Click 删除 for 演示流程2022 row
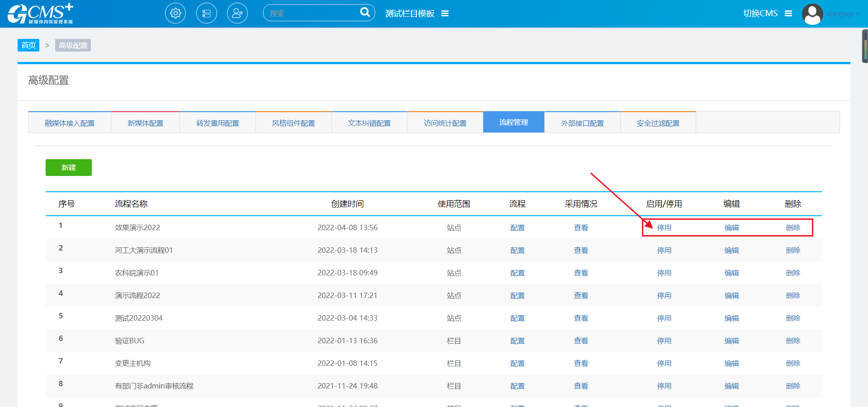Viewport: 868px width, 407px height. point(793,295)
